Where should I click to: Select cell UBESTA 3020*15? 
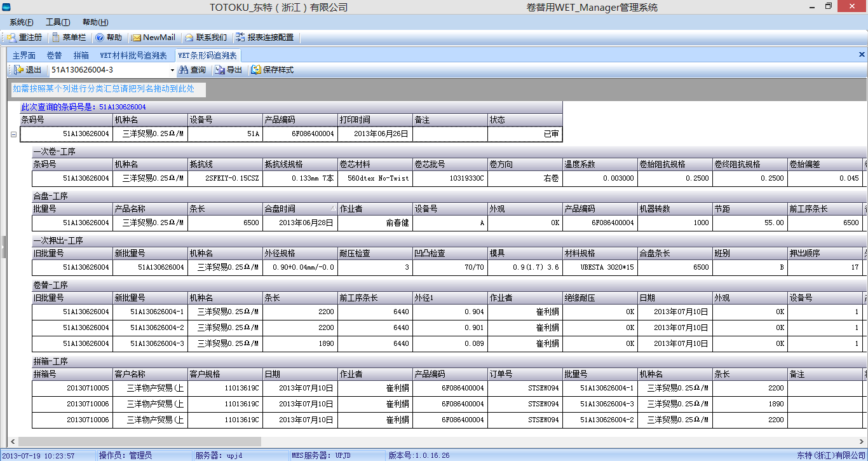pyautogui.click(x=600, y=268)
